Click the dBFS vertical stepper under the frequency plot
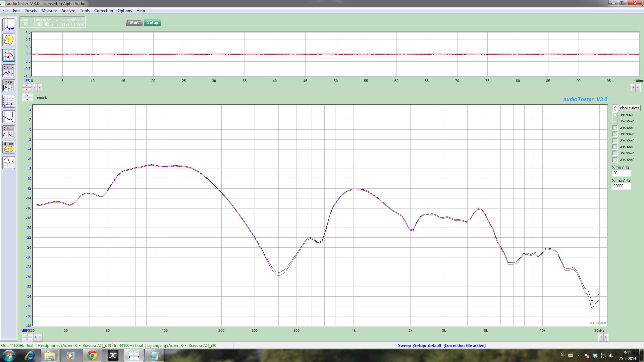 coord(27,337)
